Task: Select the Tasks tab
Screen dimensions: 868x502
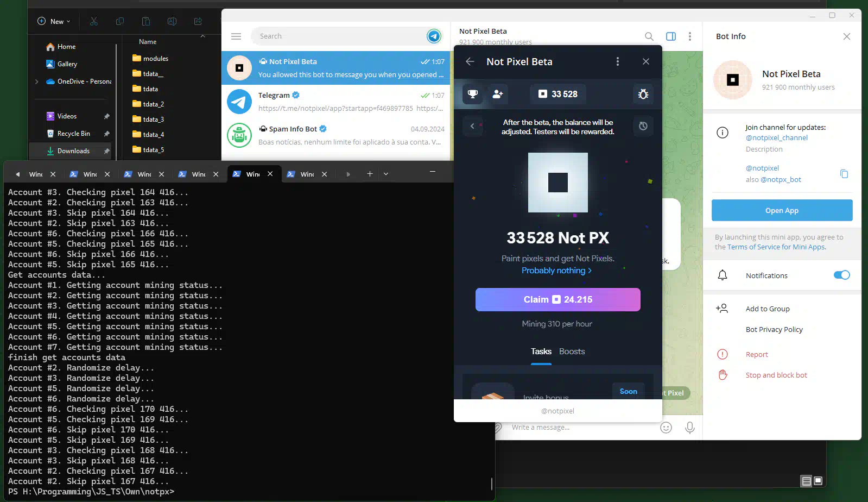Action: click(x=541, y=352)
